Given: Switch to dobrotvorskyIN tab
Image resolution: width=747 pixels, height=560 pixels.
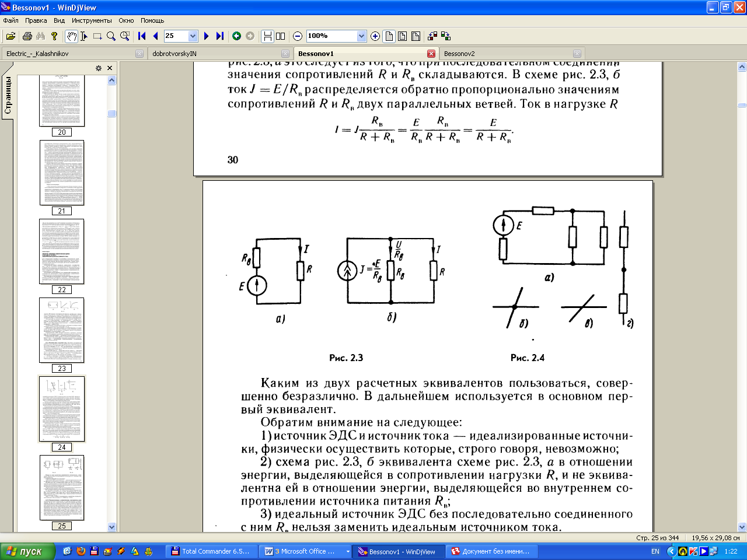Looking at the screenshot, I should point(219,54).
